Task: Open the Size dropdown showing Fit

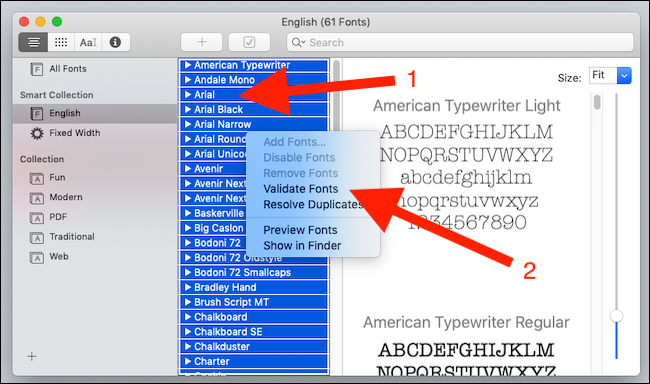Action: (610, 75)
